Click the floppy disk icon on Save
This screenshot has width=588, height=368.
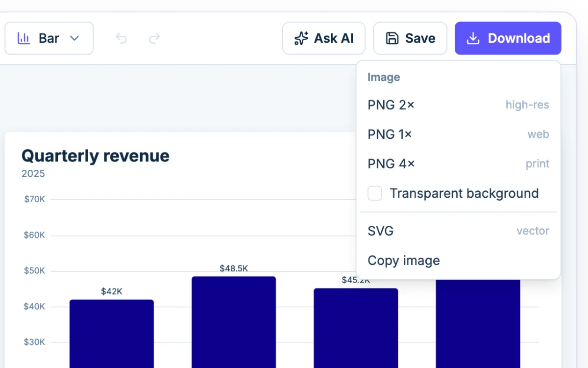pyautogui.click(x=392, y=38)
